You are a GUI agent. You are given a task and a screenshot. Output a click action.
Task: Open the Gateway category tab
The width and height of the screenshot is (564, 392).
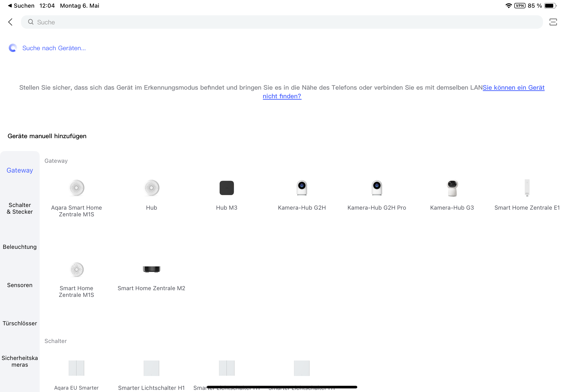20,170
